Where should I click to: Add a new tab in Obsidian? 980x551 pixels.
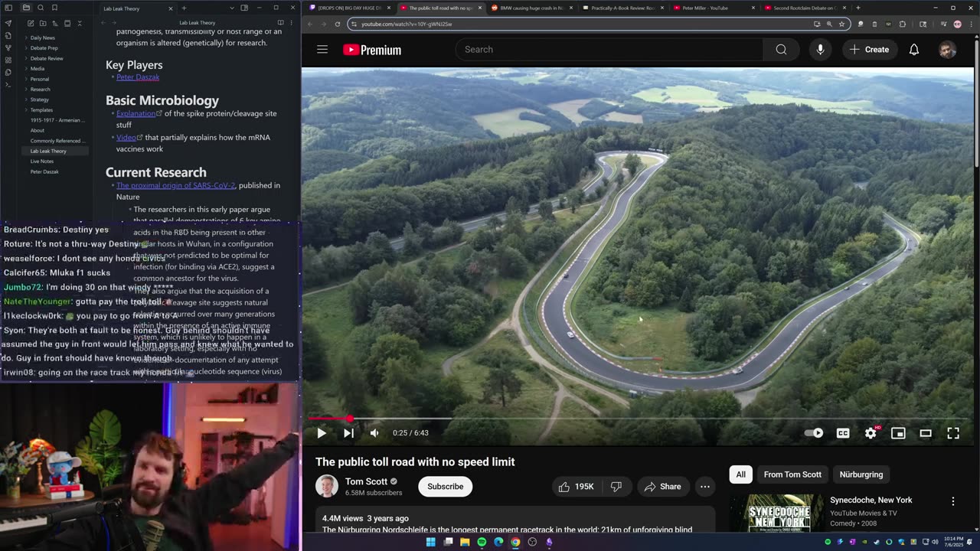[184, 8]
